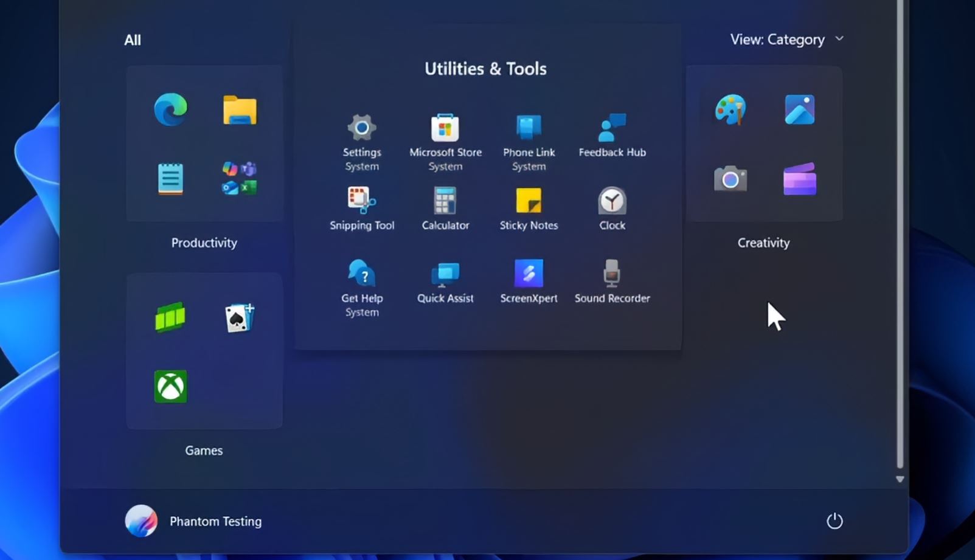Image resolution: width=975 pixels, height=560 pixels.
Task: Click the Games category label
Action: (x=204, y=451)
